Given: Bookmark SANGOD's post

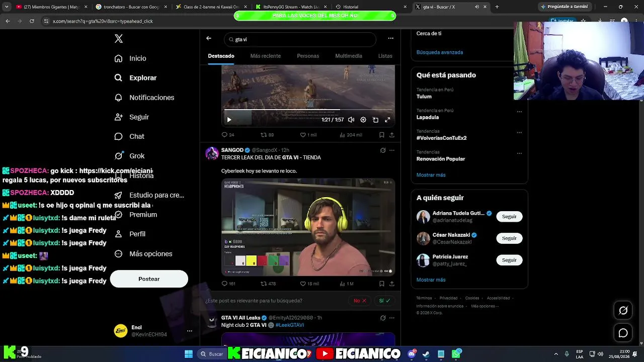Looking at the screenshot, I should click(x=382, y=284).
